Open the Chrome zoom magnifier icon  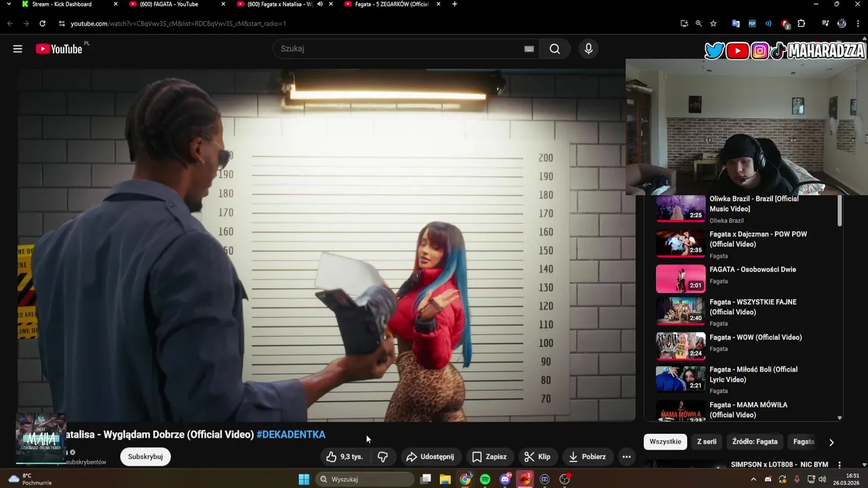tap(698, 24)
